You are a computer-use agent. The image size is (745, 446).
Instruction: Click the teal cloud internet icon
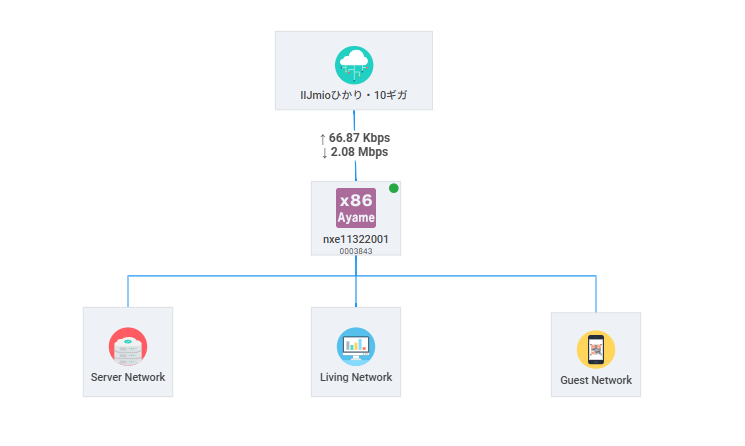coord(354,65)
